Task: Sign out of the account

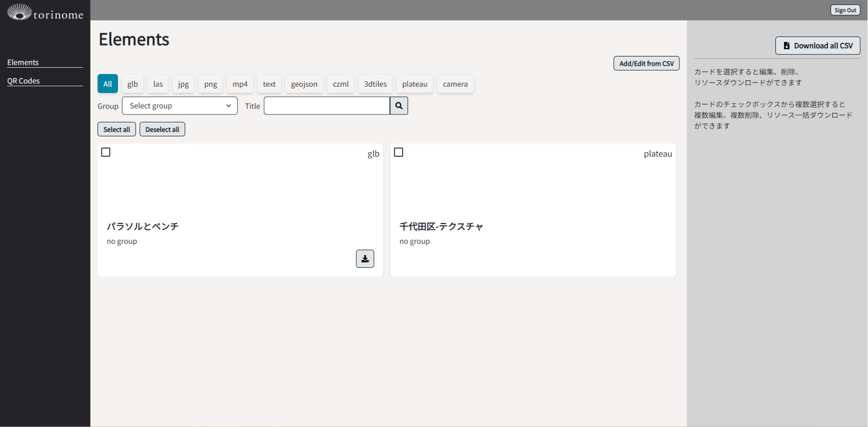Action: [x=845, y=10]
